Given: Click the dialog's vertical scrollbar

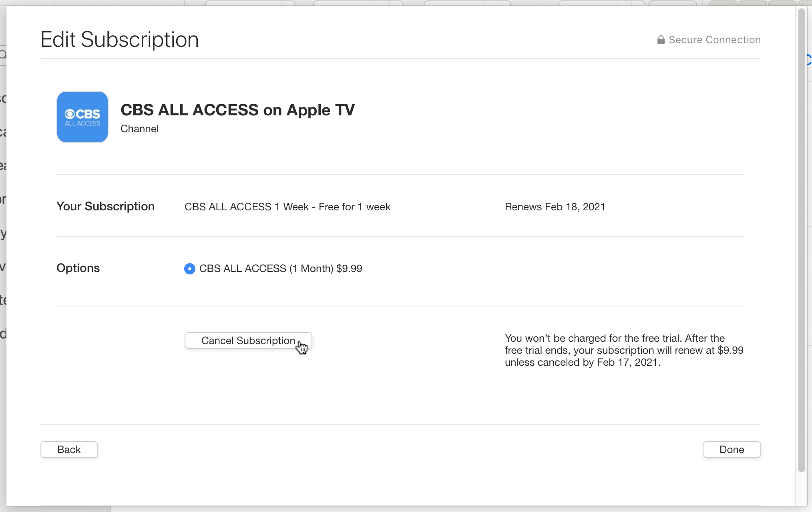Looking at the screenshot, I should click(x=801, y=240).
